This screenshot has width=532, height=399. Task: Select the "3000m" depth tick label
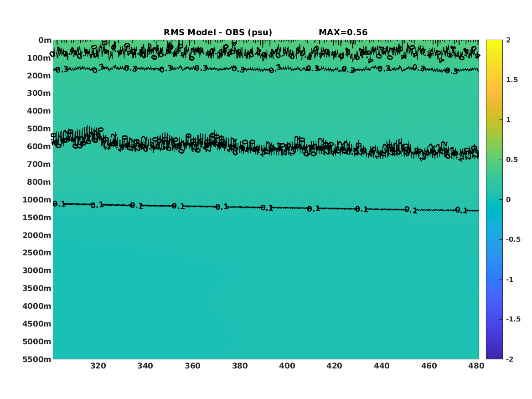click(x=37, y=270)
